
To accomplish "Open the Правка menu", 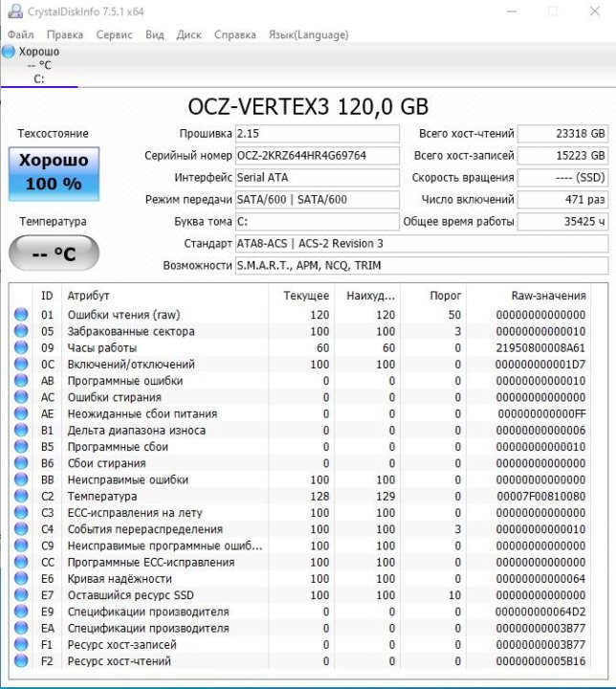I will 64,34.
